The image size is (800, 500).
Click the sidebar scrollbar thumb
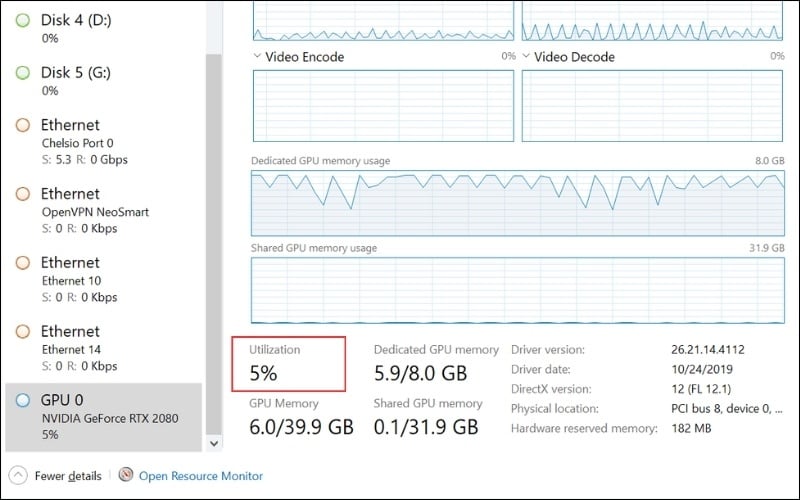[214, 244]
